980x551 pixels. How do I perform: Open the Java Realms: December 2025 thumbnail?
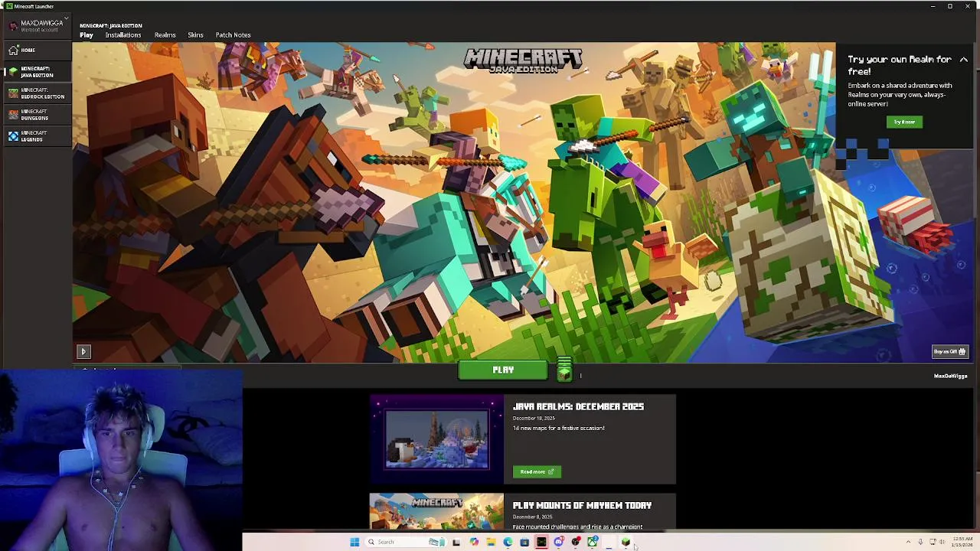click(x=436, y=439)
